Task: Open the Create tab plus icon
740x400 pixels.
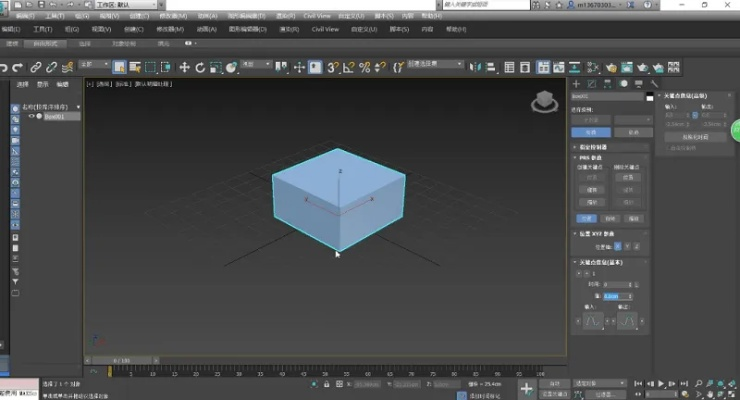Action: pyautogui.click(x=577, y=84)
